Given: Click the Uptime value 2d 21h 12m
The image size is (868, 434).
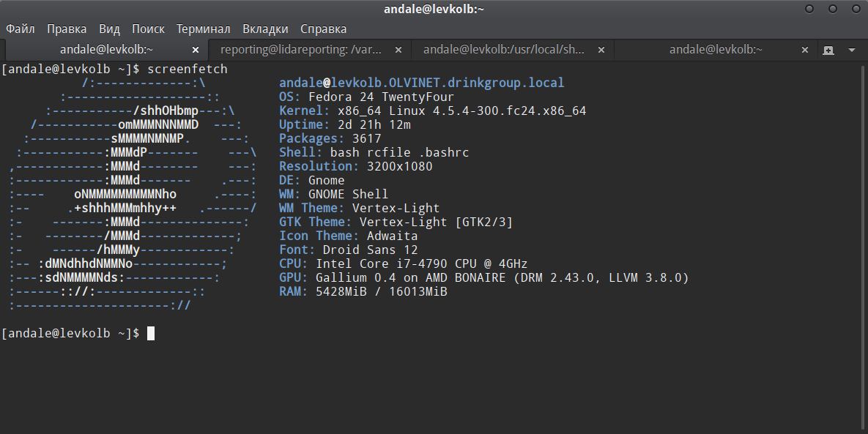Looking at the screenshot, I should 374,124.
